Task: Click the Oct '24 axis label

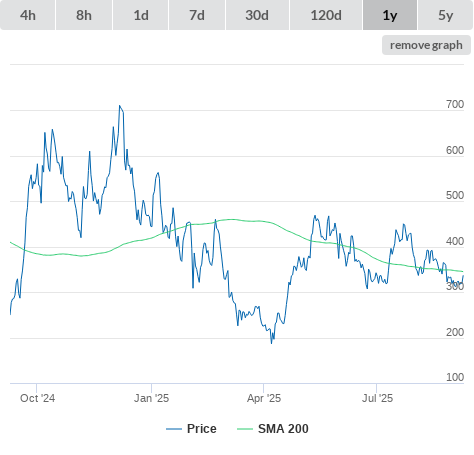Action: click(x=37, y=398)
